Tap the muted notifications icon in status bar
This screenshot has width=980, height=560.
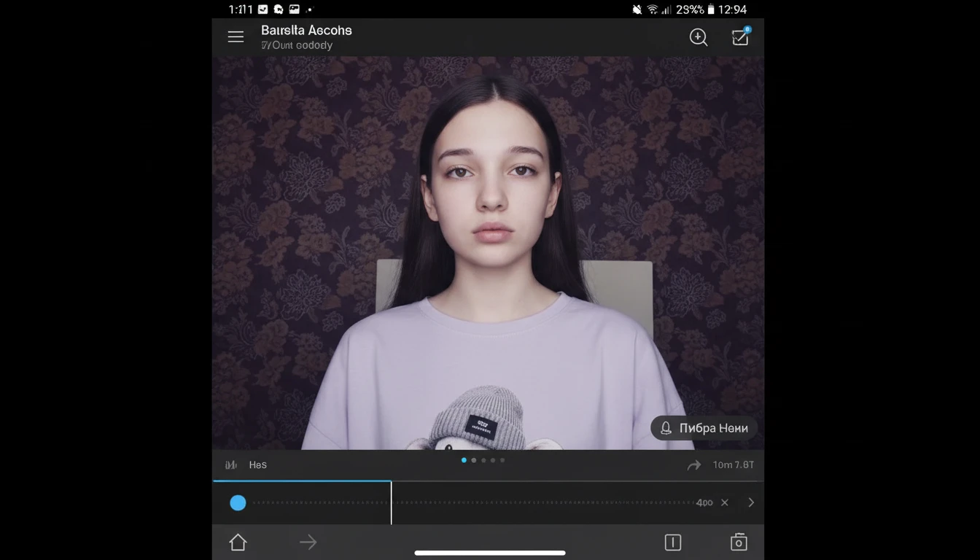(637, 9)
